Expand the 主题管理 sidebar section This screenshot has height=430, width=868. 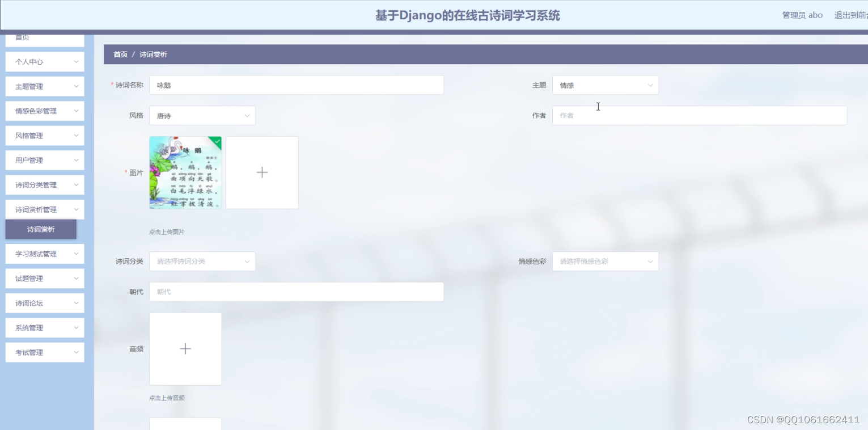(44, 86)
